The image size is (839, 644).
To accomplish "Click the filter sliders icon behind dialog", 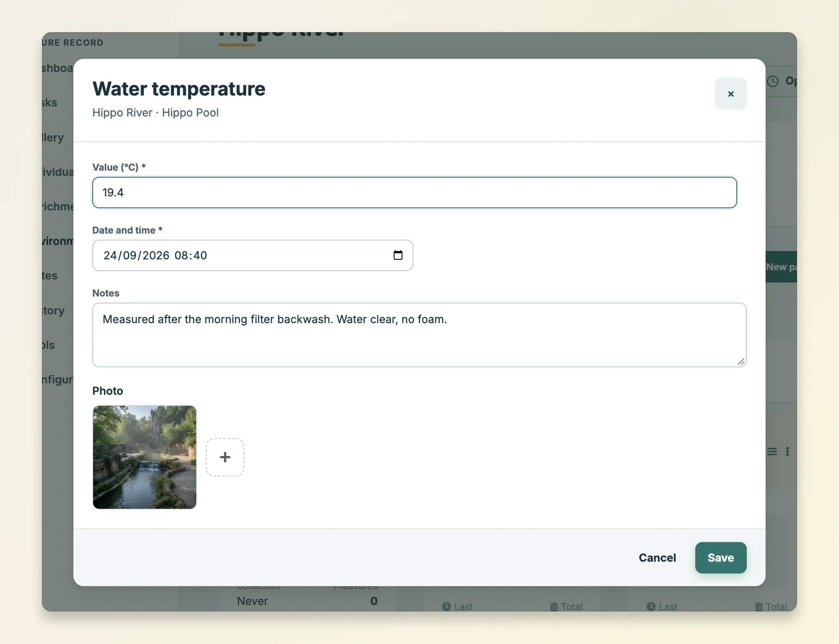I will coord(772,452).
